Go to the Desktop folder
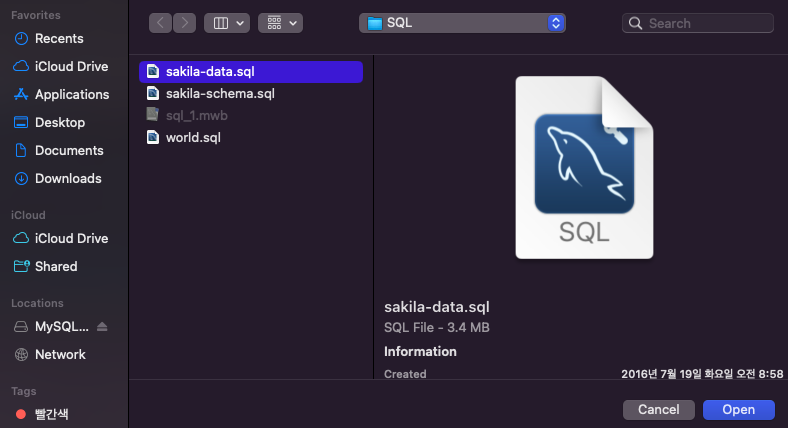Viewport: 788px width, 428px height. pyautogui.click(x=60, y=123)
